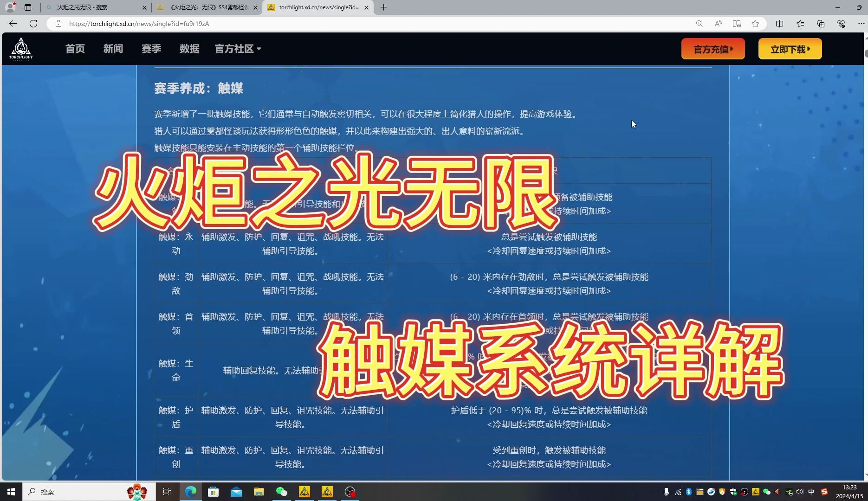
Task: Open the 赛季 navigation item
Action: click(x=151, y=49)
